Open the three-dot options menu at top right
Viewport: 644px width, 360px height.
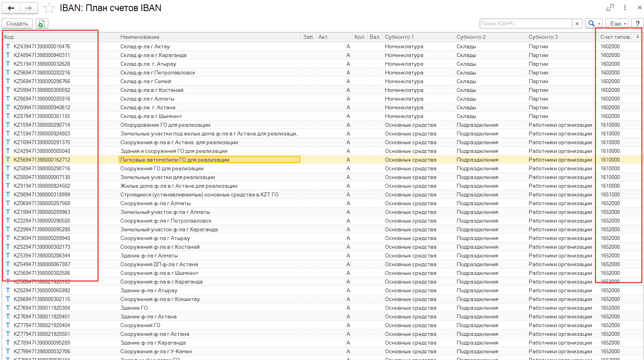[625, 8]
